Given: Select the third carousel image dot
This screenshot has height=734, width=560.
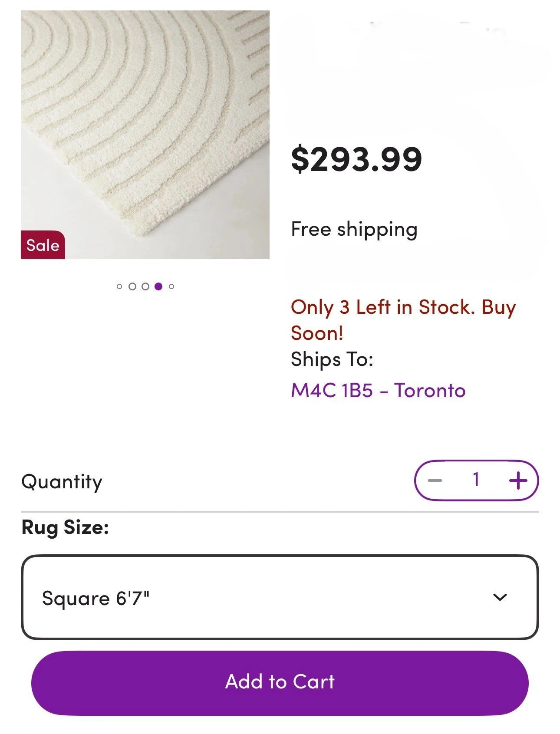Looking at the screenshot, I should pos(145,286).
